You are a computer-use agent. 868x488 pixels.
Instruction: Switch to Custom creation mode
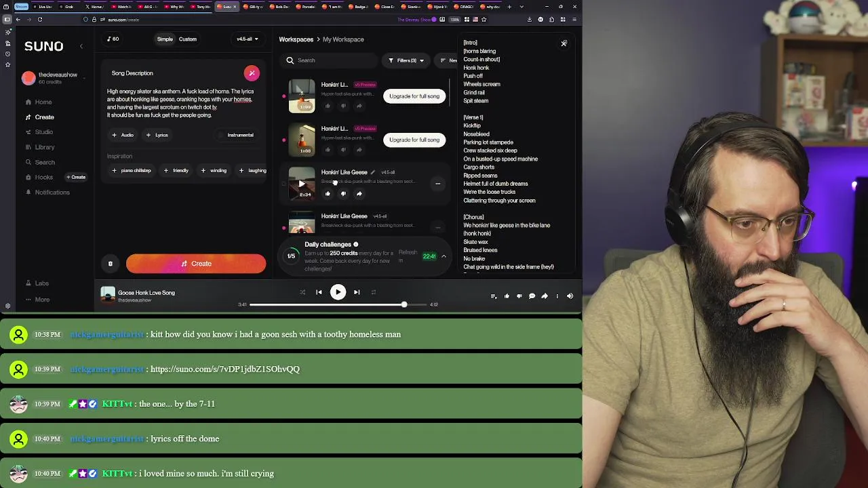pos(188,39)
